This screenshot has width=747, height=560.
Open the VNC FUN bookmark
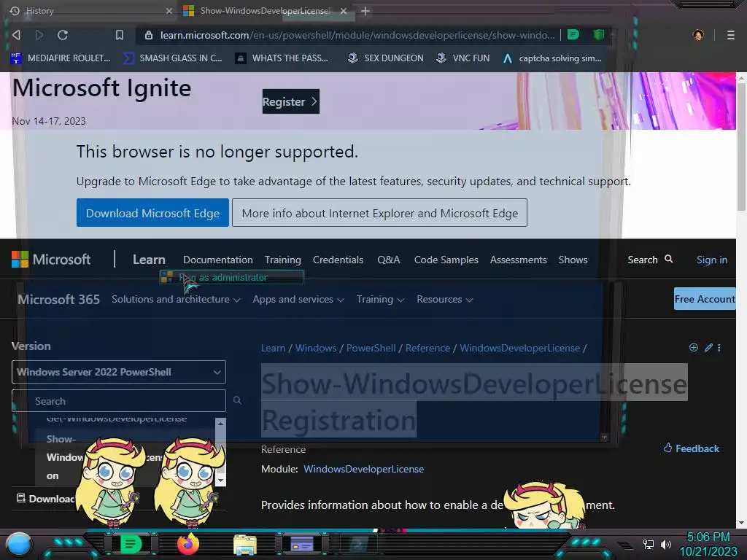(462, 58)
